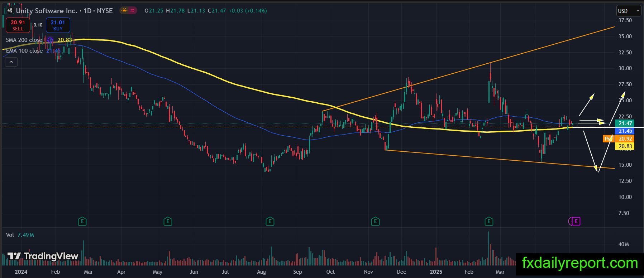
Task: Click the 15.00 price axis label
Action: (x=625, y=165)
